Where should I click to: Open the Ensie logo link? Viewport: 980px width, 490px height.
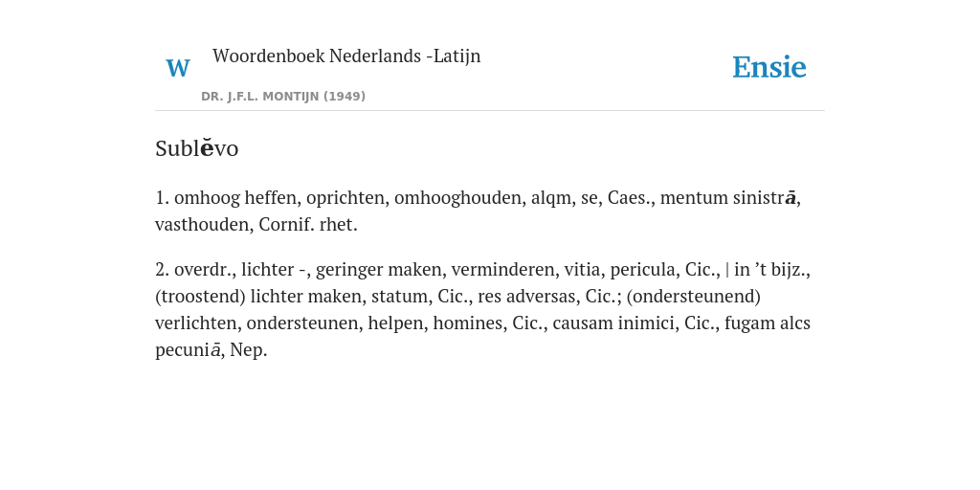pos(769,67)
